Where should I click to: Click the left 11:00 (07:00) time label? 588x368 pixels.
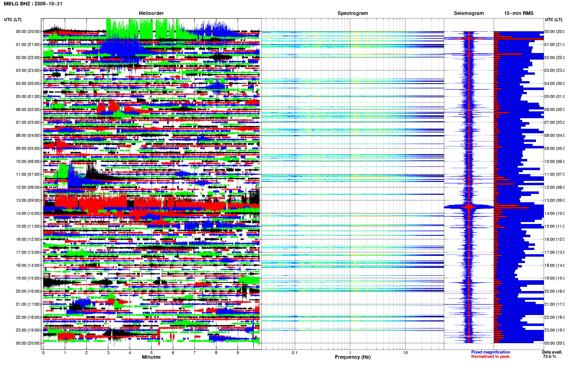coord(28,174)
